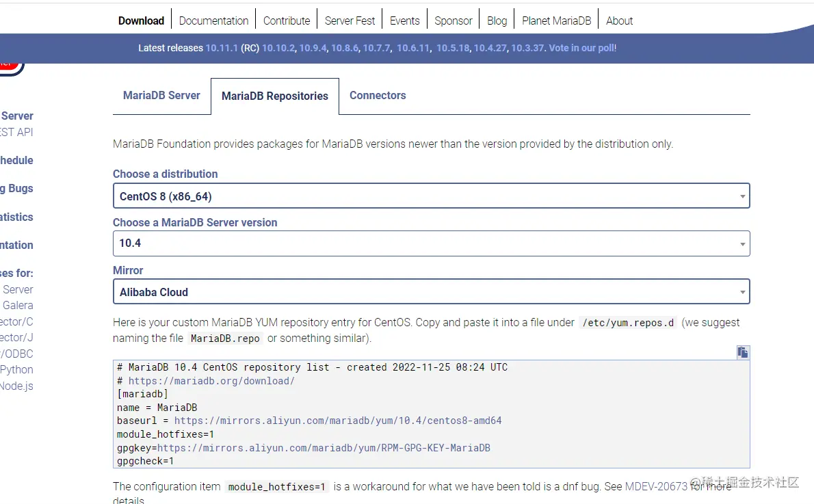
Task: Go to the Sponsor page
Action: (454, 21)
